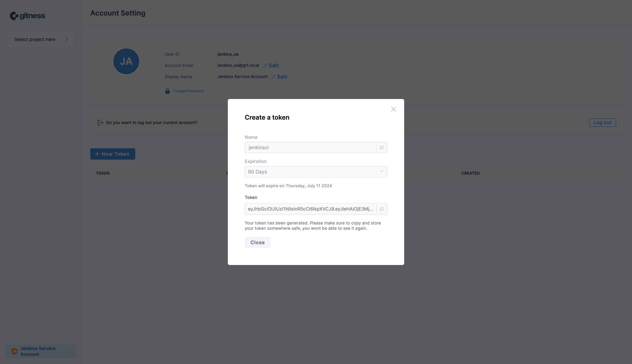The image size is (632, 364).
Task: Click the token expiry date notice
Action: coord(288,186)
